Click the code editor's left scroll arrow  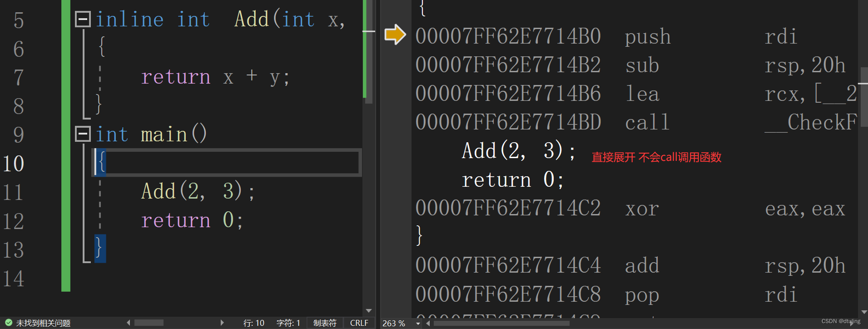[x=129, y=323]
